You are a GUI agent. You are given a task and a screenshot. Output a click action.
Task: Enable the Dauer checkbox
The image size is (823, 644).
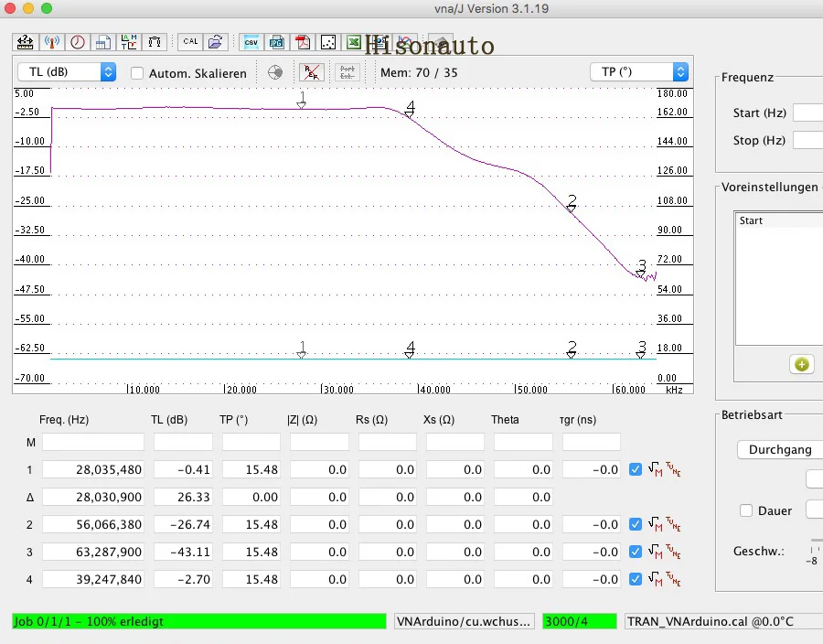tap(746, 510)
